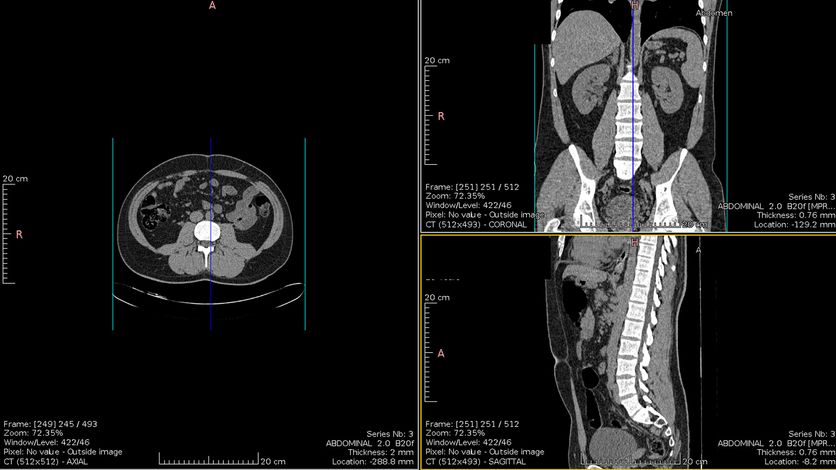Click the 'A' orientation marker in sagittal view
The width and height of the screenshot is (836, 470).
tap(441, 353)
